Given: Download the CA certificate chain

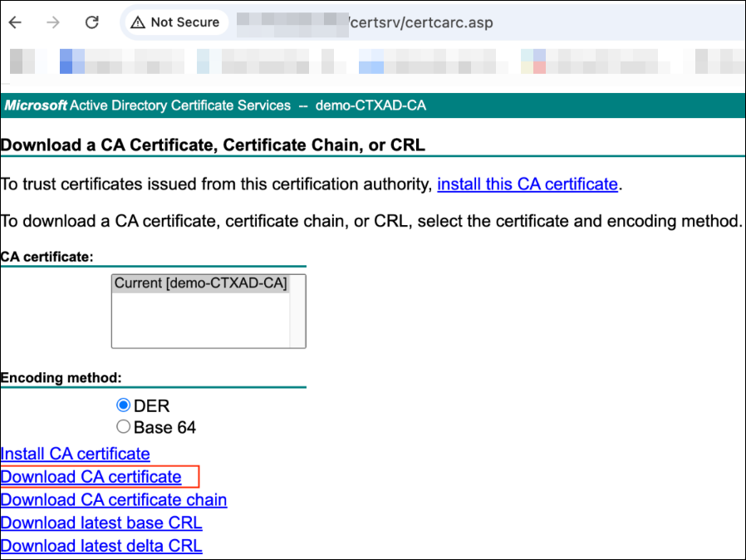Looking at the screenshot, I should pyautogui.click(x=114, y=500).
